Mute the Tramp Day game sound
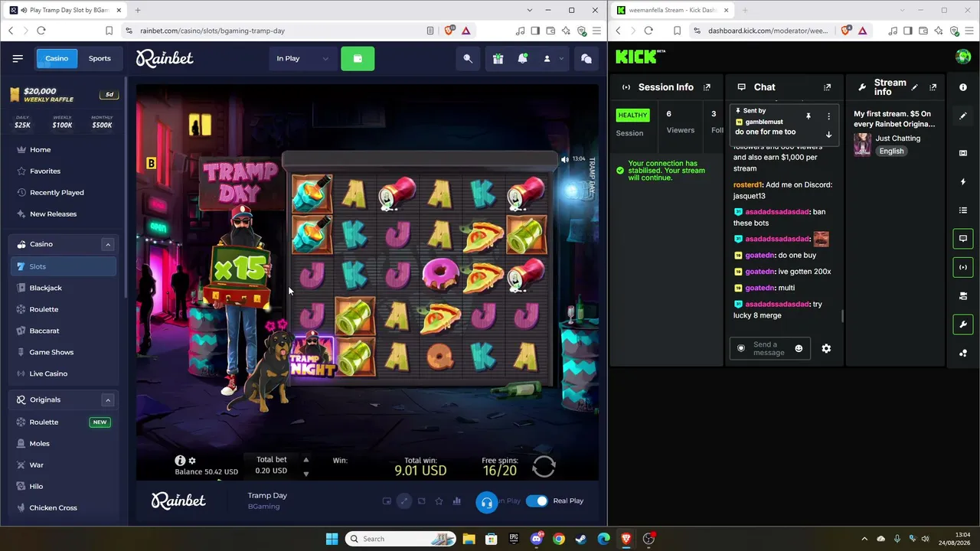 565,159
